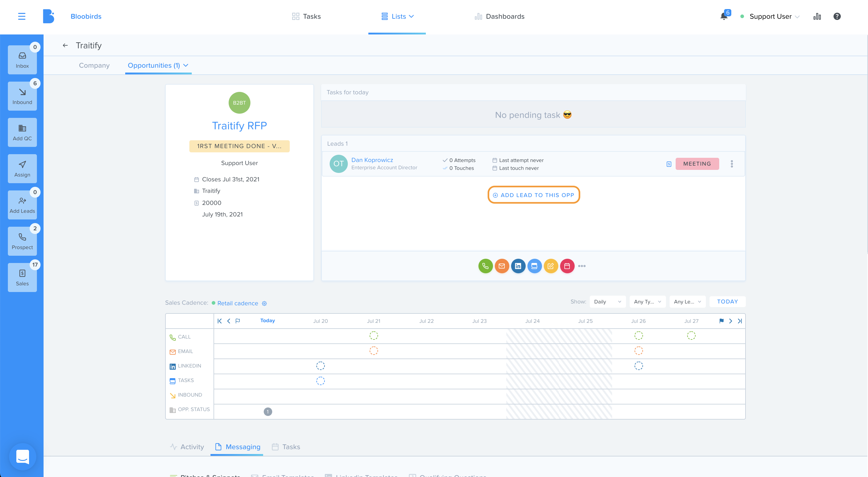The image size is (868, 477).
Task: Open the Dashboards top navigation
Action: (499, 16)
